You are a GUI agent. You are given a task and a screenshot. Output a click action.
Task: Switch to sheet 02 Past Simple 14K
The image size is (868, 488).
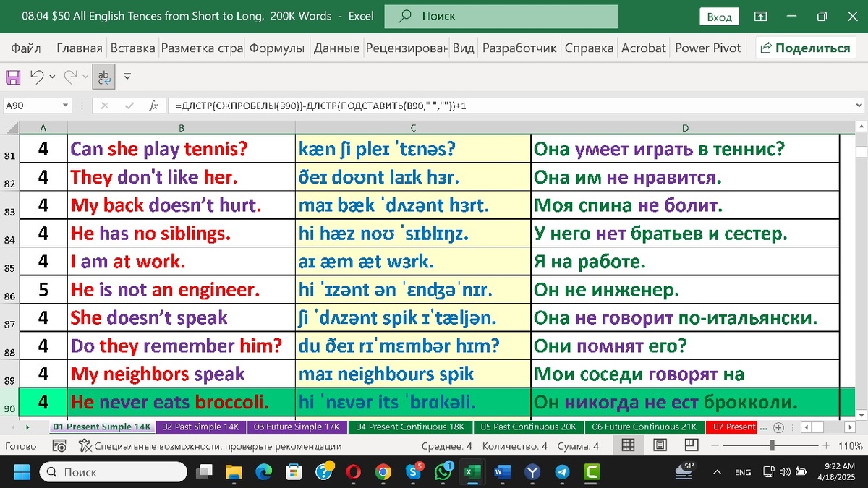coord(200,427)
